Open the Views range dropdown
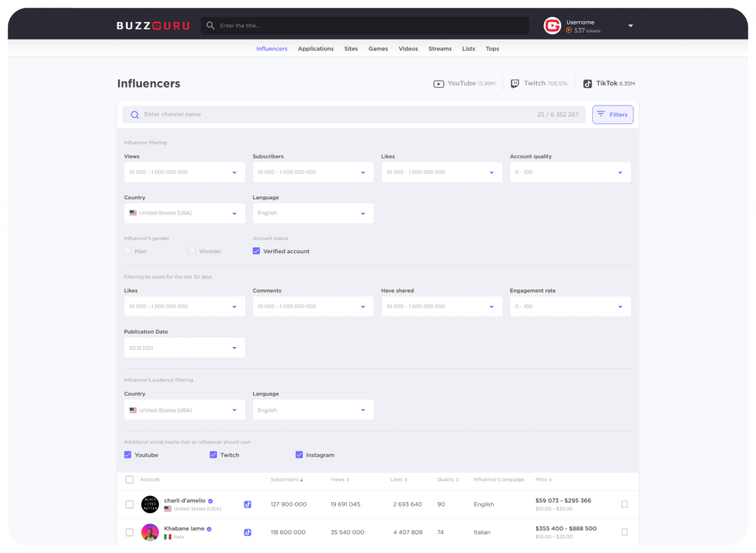The height and width of the screenshot is (553, 756). tap(185, 172)
